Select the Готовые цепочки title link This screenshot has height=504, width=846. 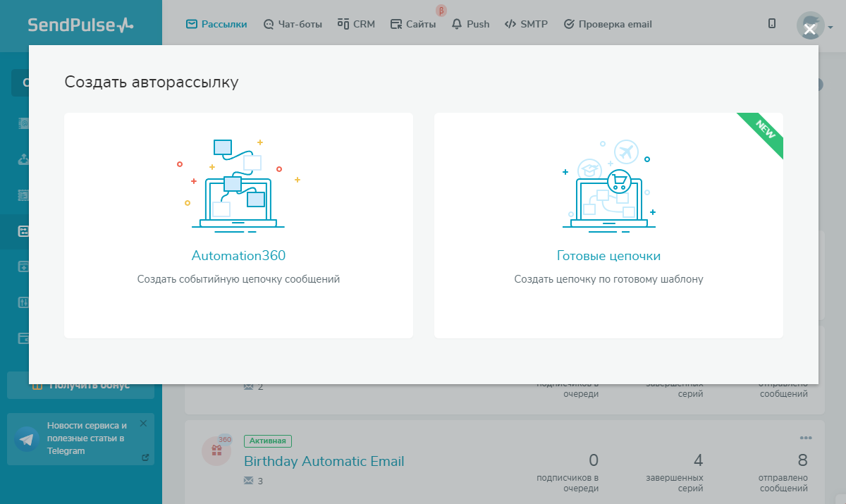pos(608,256)
